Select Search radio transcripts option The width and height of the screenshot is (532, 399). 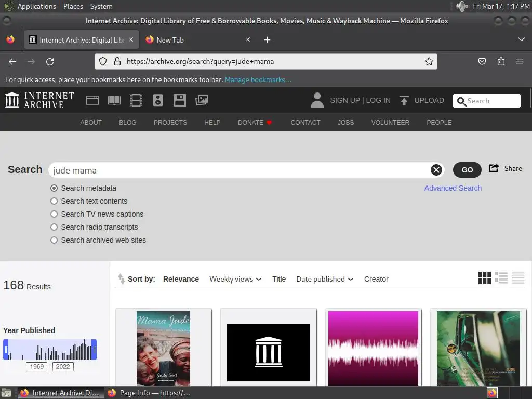point(54,227)
